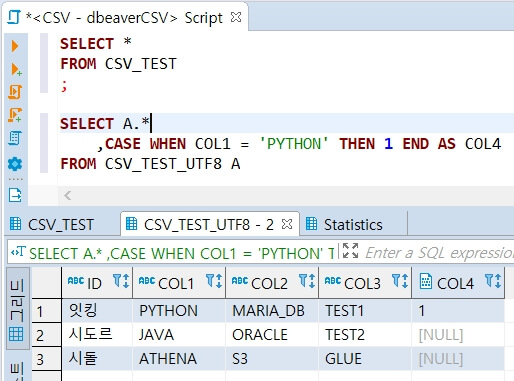
Task: Click the GLUE cell
Action: [365, 359]
